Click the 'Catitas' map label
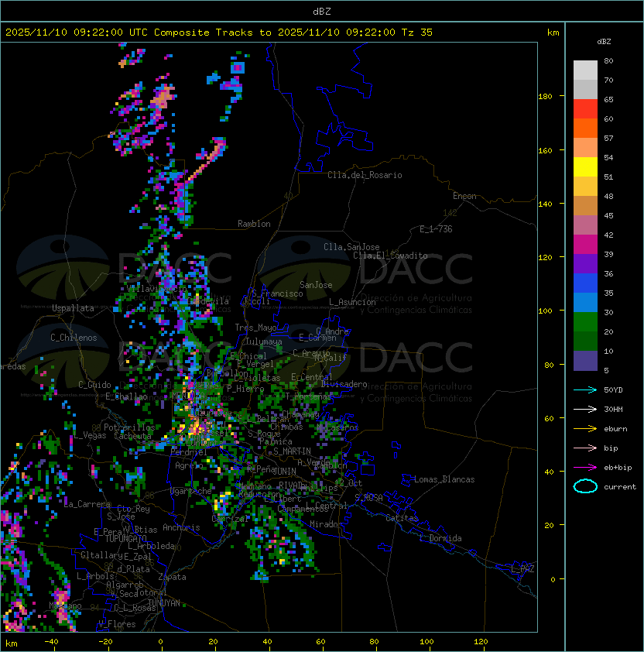 tap(402, 518)
